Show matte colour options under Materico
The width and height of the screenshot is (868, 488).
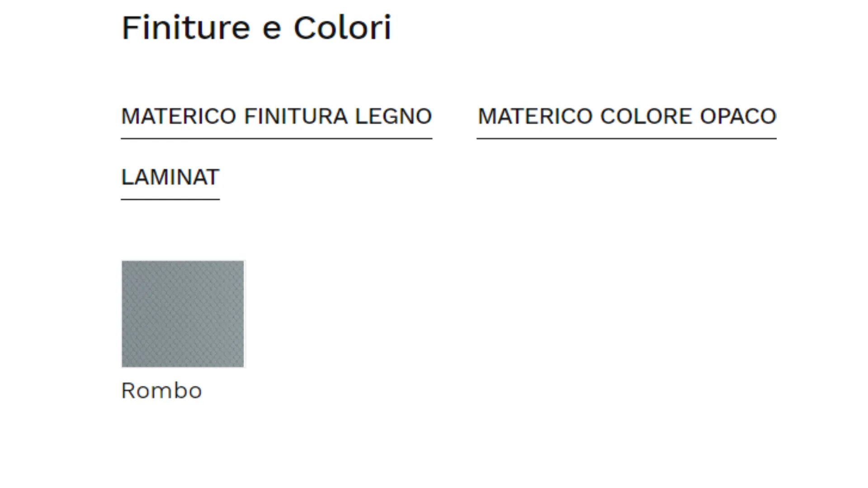(627, 117)
